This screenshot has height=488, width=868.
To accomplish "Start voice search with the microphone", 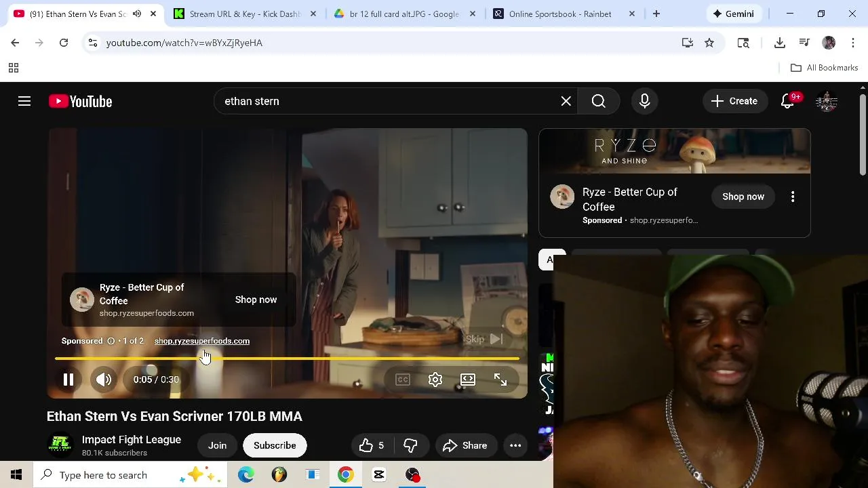I will 644,101.
